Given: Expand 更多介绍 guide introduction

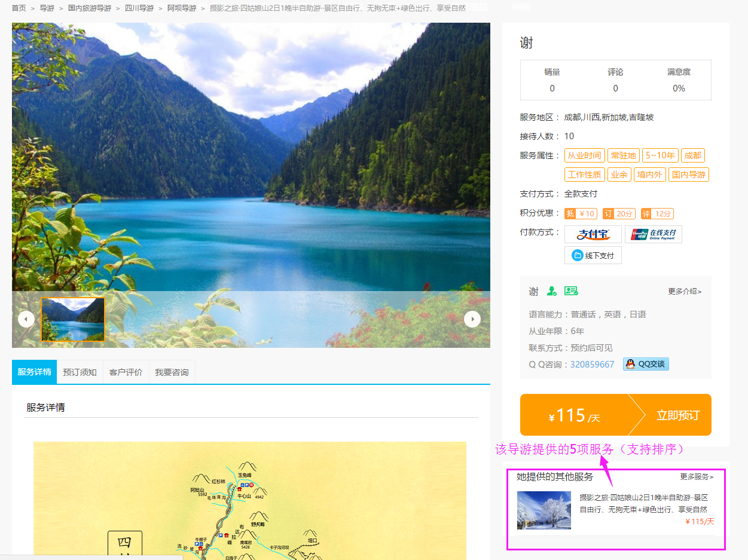Looking at the screenshot, I should point(685,292).
